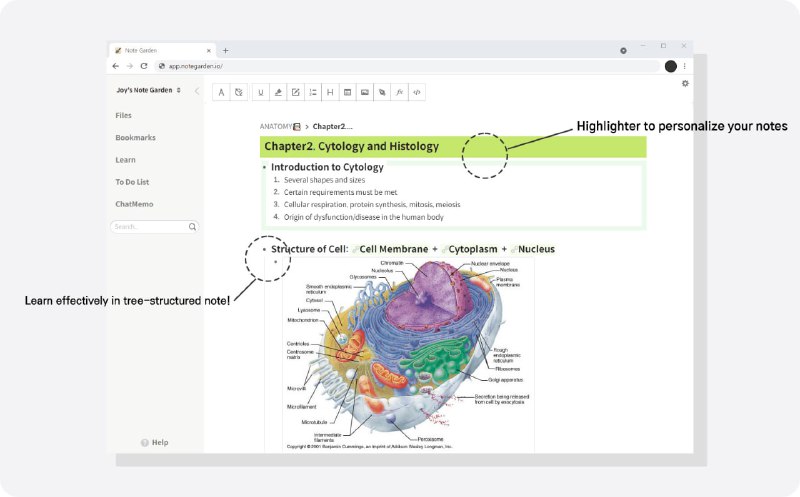Click the magnifier icon in the search box
This screenshot has height=497, width=800.
[x=192, y=227]
